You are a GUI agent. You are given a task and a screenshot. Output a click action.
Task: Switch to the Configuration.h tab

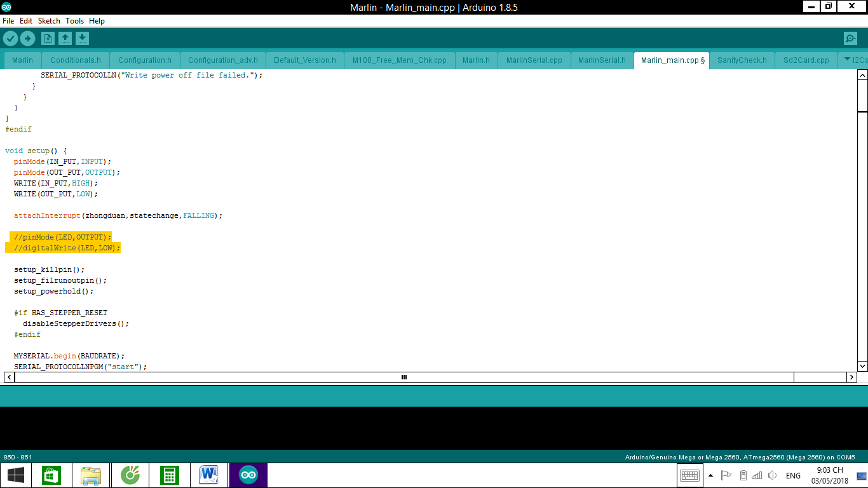click(145, 60)
